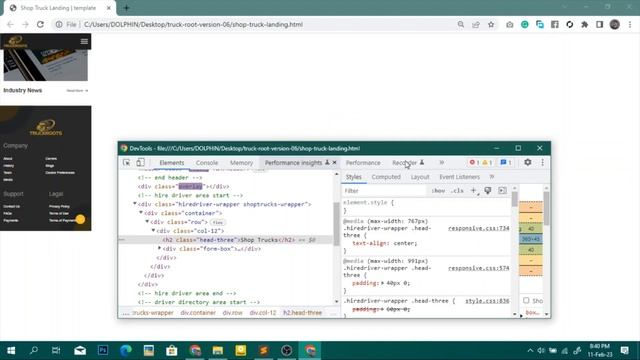Show more Styles sidebar tabs
640x360 pixels.
click(492, 177)
